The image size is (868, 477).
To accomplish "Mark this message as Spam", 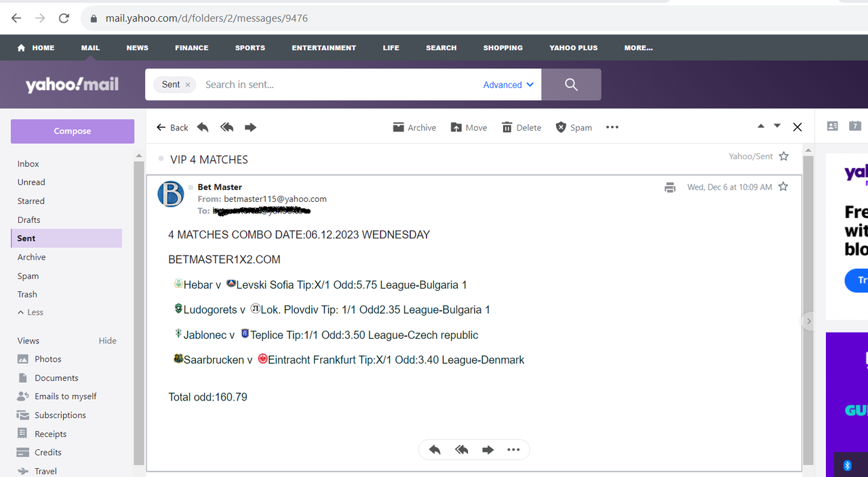I will coord(573,127).
